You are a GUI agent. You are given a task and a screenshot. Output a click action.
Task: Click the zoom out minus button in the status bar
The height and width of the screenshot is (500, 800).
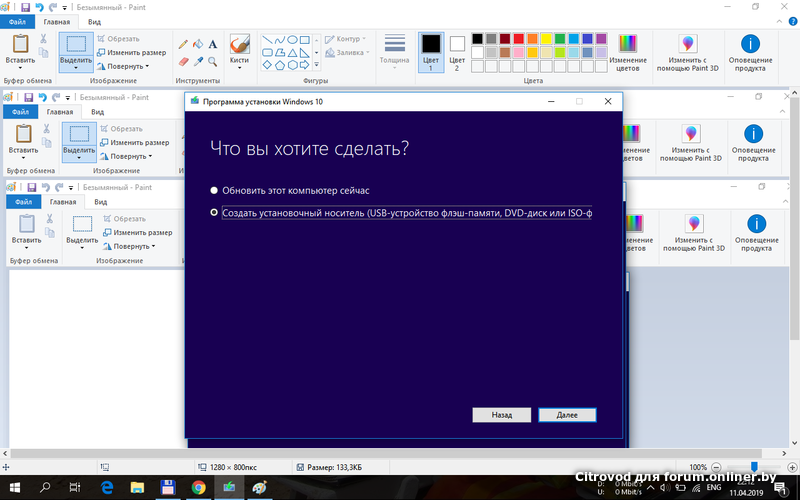pos(716,467)
